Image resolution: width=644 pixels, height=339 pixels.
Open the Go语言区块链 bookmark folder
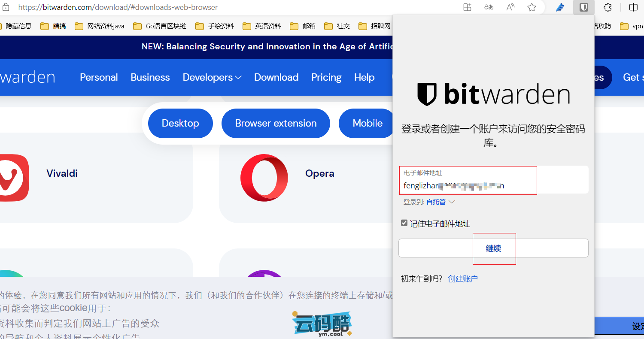point(160,26)
